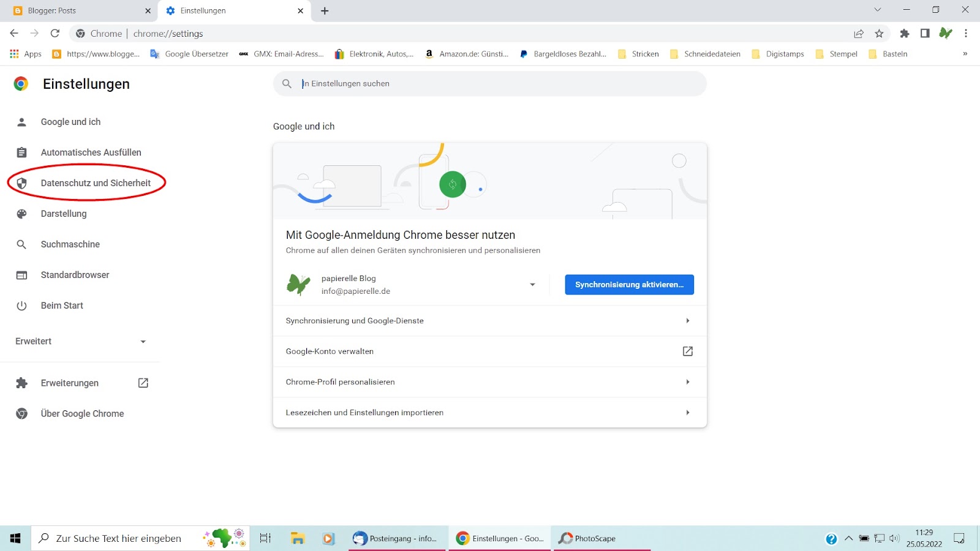Open the side panel icon in the toolbar
The width and height of the screenshot is (980, 551).
pos(925,34)
